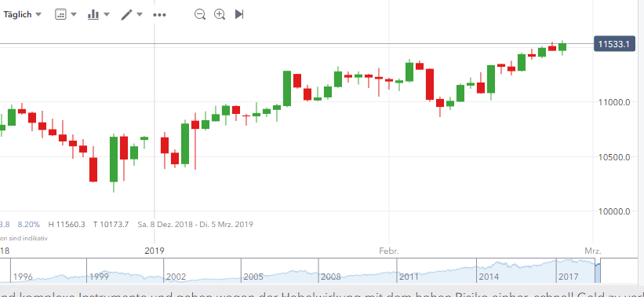Click the 10000.0 price axis label
This screenshot has height=297, width=644.
(x=614, y=211)
